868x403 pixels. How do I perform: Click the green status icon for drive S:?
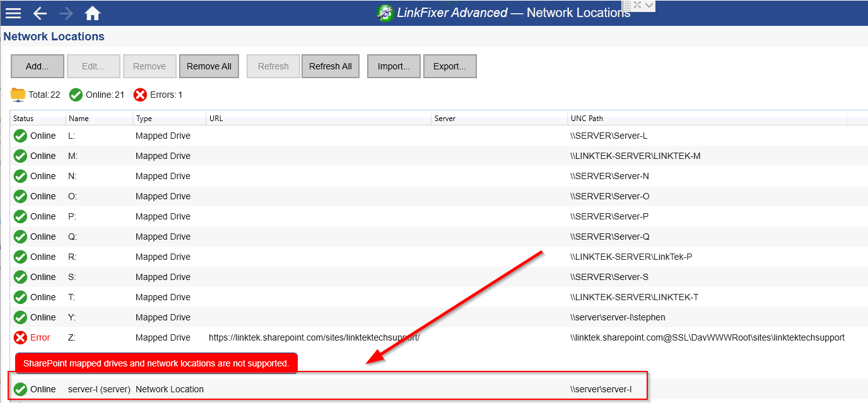(21, 277)
